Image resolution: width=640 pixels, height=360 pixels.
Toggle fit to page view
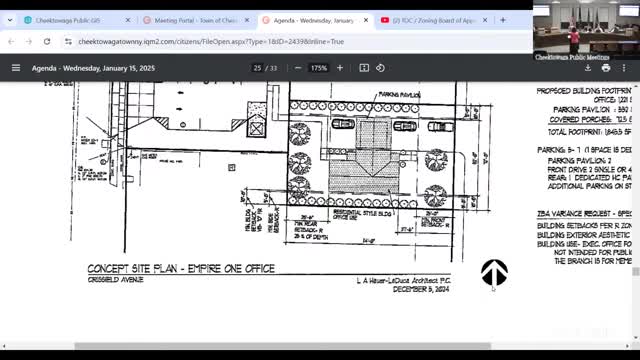pyautogui.click(x=364, y=68)
